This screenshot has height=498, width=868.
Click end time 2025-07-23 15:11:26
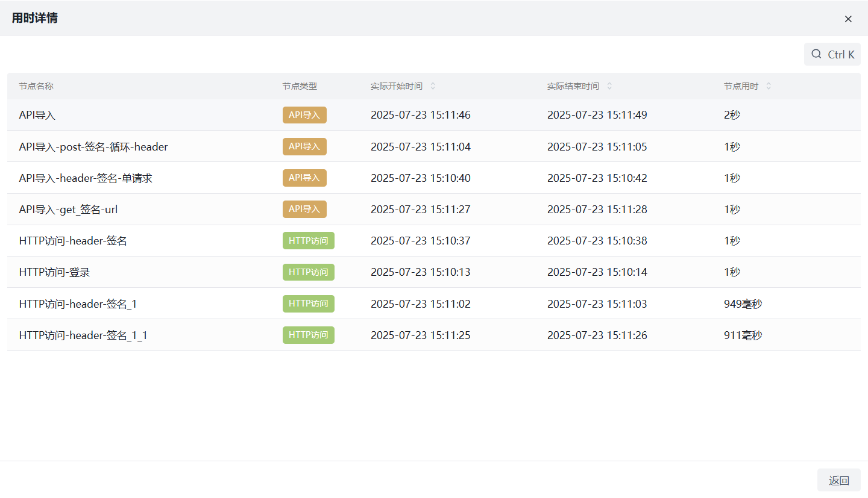(x=597, y=335)
